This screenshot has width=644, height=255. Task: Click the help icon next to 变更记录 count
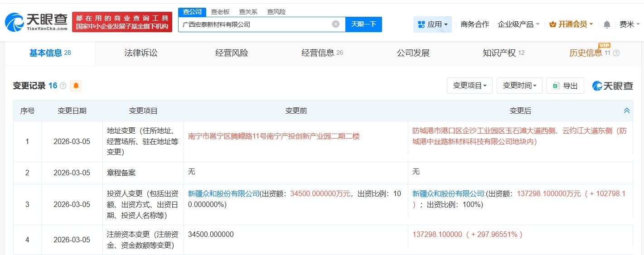coord(63,86)
